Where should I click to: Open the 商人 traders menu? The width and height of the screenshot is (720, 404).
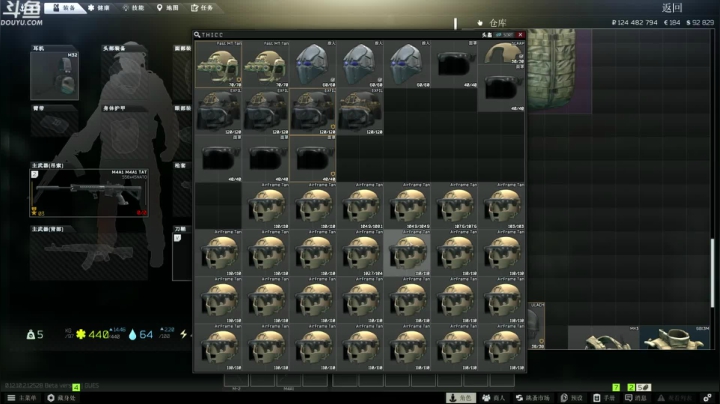tap(494, 398)
